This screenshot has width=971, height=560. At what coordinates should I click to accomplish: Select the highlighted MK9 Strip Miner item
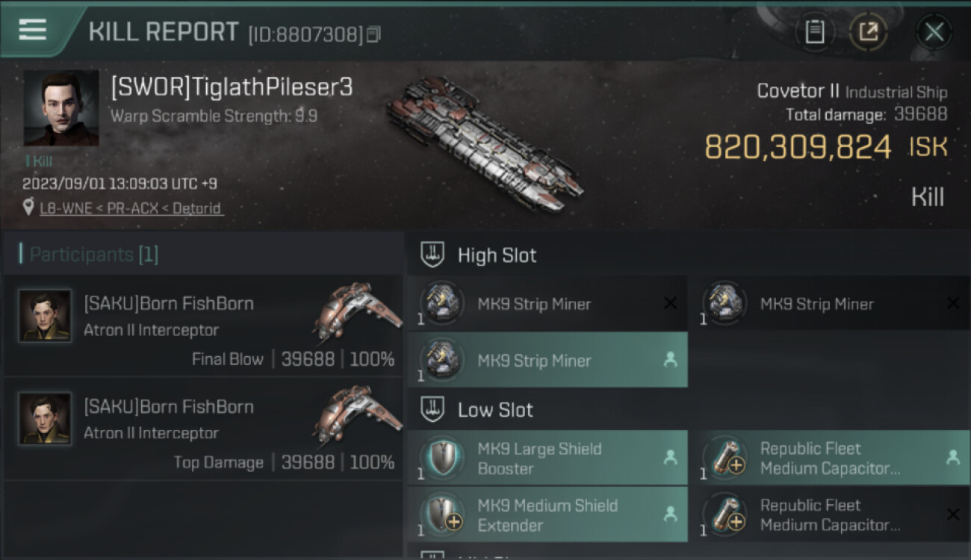point(547,361)
